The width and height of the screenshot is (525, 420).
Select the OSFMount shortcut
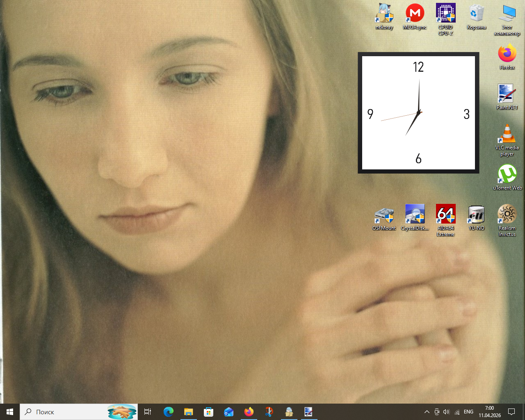[384, 215]
